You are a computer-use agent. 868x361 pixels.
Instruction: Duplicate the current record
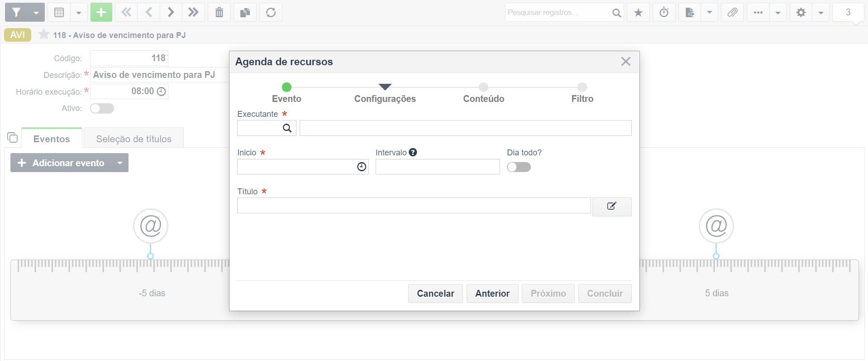245,12
